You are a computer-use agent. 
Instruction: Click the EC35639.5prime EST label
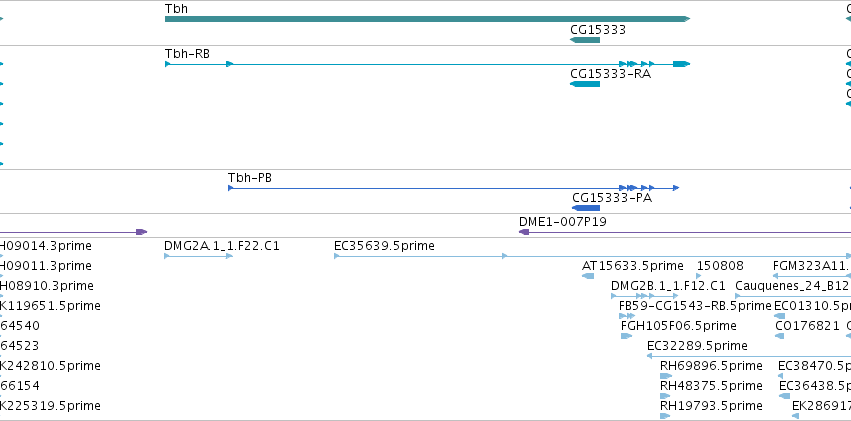pos(384,246)
